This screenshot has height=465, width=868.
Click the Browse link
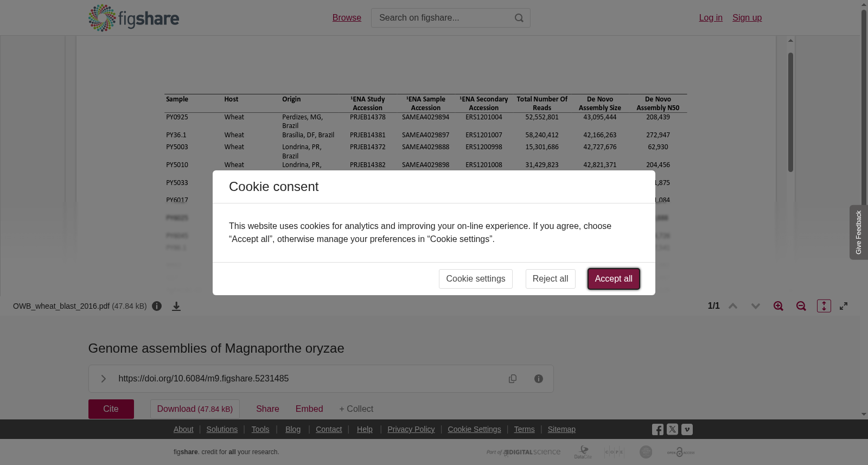pyautogui.click(x=347, y=18)
